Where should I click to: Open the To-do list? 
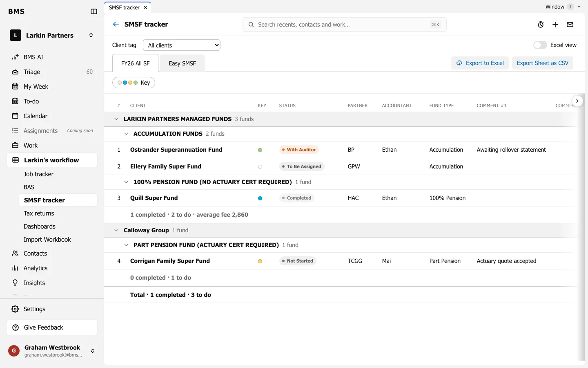click(x=52, y=101)
